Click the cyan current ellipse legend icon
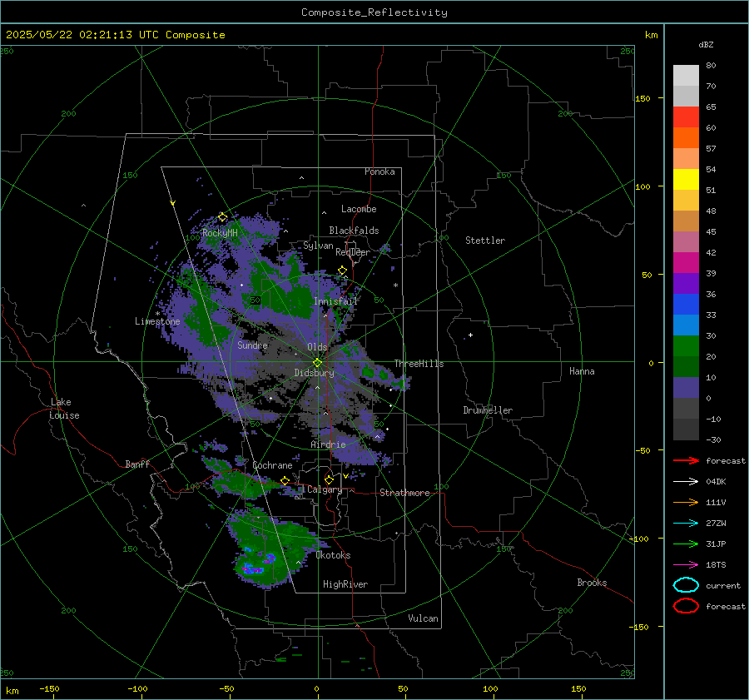This screenshot has width=749, height=700. (x=686, y=585)
